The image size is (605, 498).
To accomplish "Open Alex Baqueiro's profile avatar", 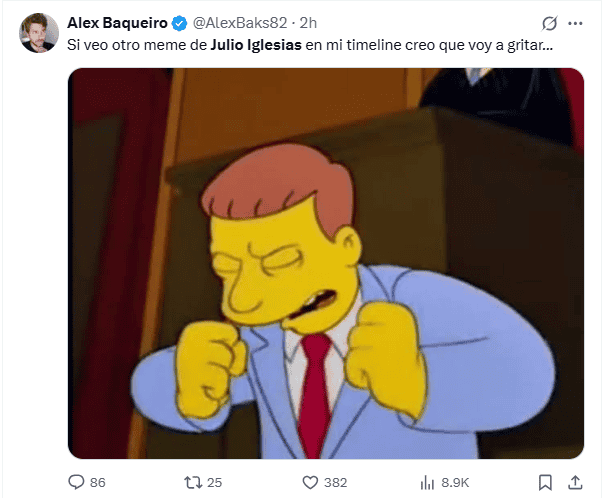I will click(39, 33).
